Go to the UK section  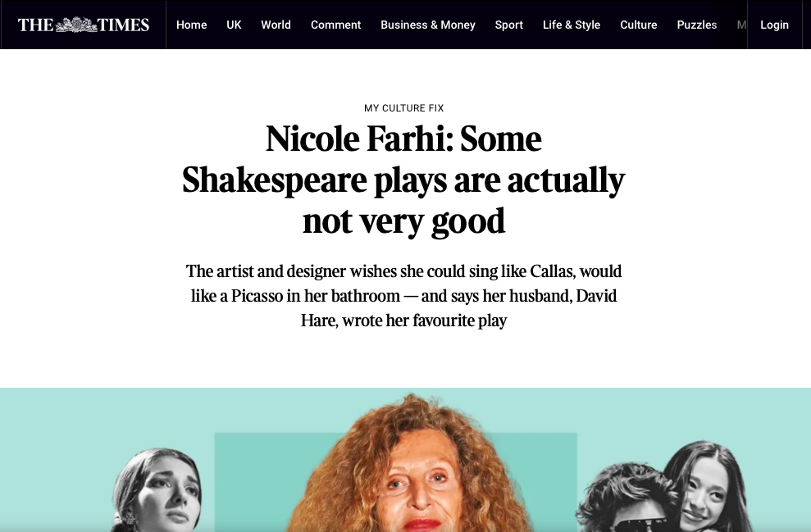[x=234, y=25]
